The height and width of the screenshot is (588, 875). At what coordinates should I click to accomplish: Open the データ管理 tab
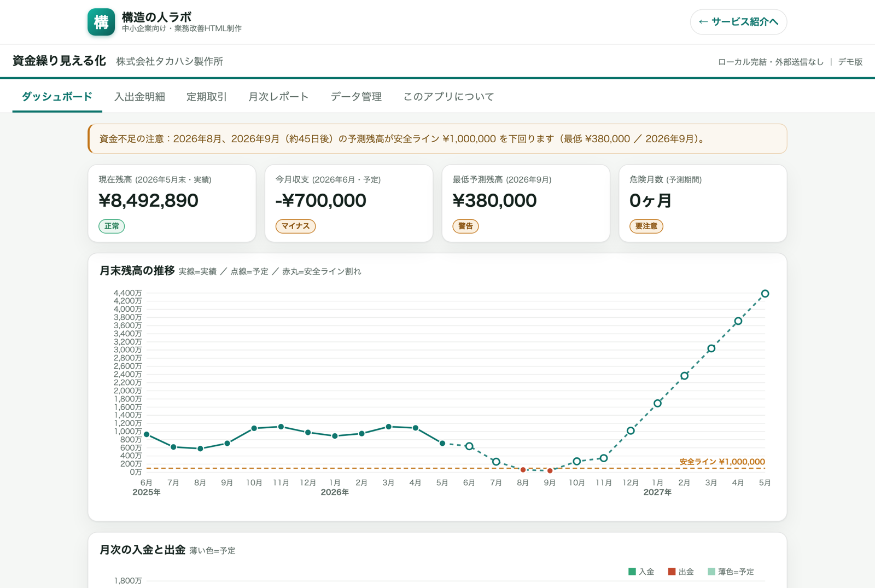pyautogui.click(x=356, y=97)
